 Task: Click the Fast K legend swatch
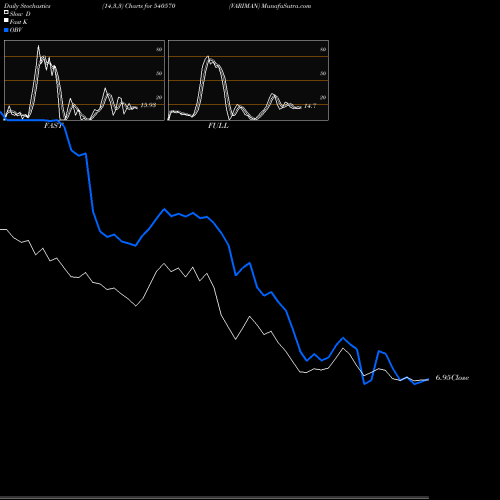coord(6,21)
